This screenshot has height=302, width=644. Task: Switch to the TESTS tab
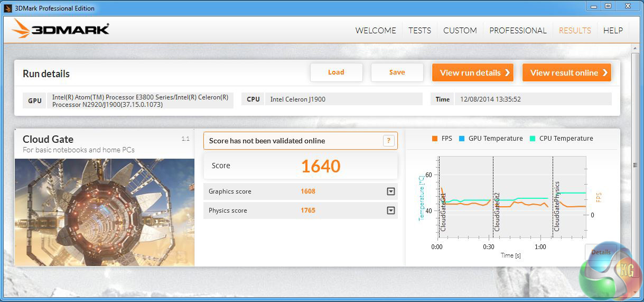419,31
